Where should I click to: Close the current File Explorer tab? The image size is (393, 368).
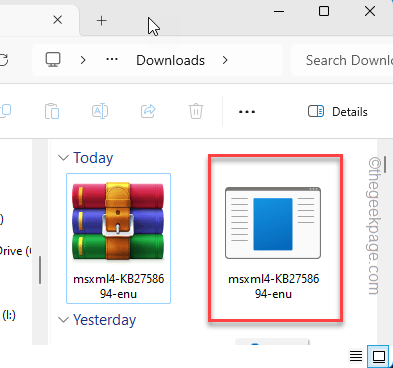(58, 20)
